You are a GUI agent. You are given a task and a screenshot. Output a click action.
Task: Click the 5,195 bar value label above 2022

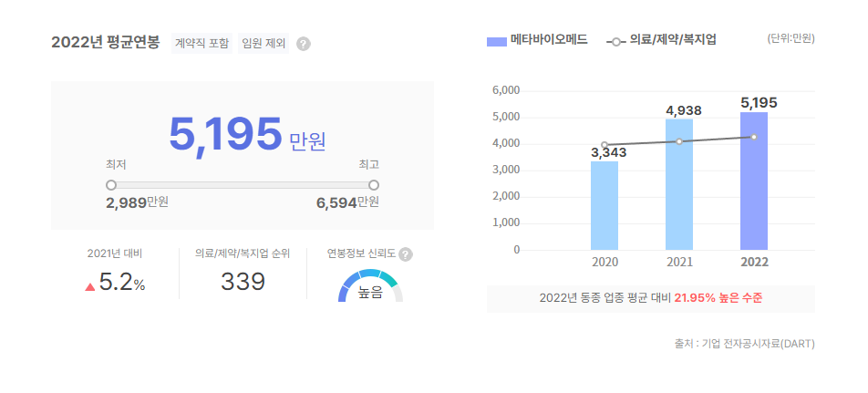[x=759, y=103]
